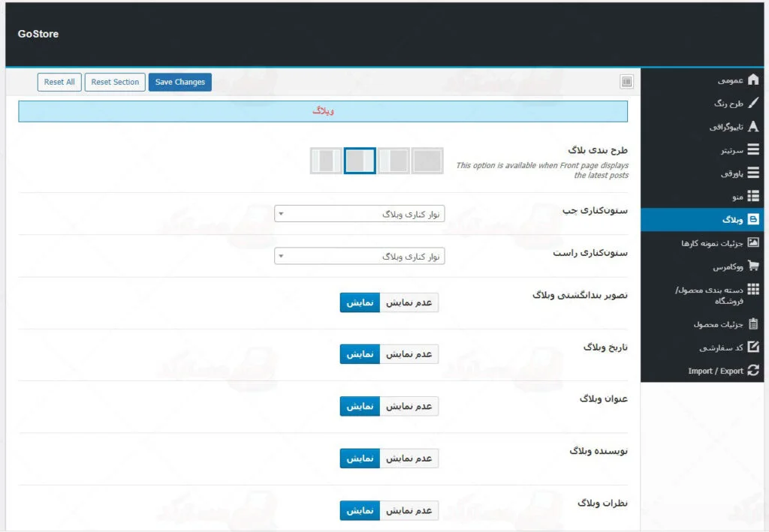Open the عمومی (General) section with home icon
This screenshot has width=769, height=532.
coord(729,80)
